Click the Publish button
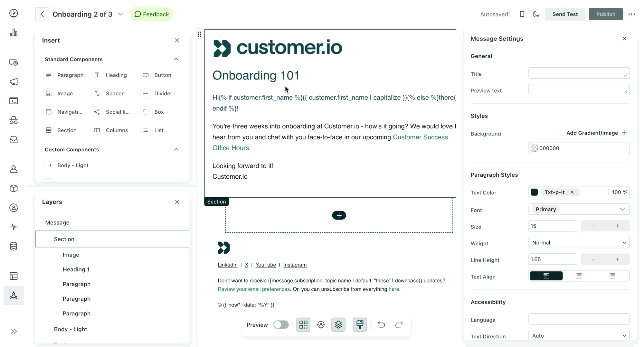The width and height of the screenshot is (644, 347). 606,14
